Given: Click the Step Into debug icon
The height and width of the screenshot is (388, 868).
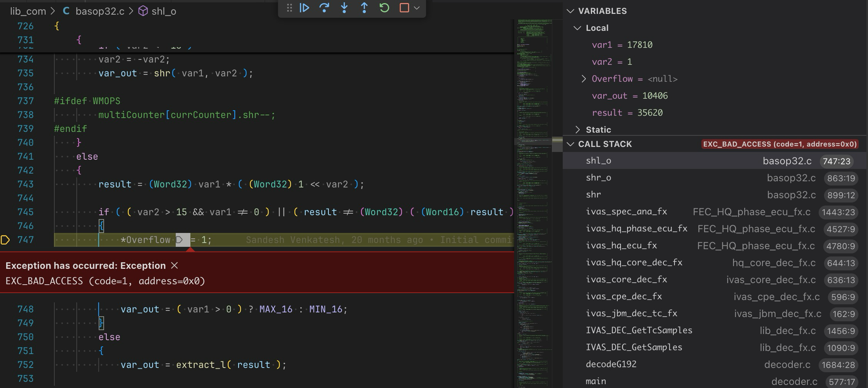Looking at the screenshot, I should point(344,8).
